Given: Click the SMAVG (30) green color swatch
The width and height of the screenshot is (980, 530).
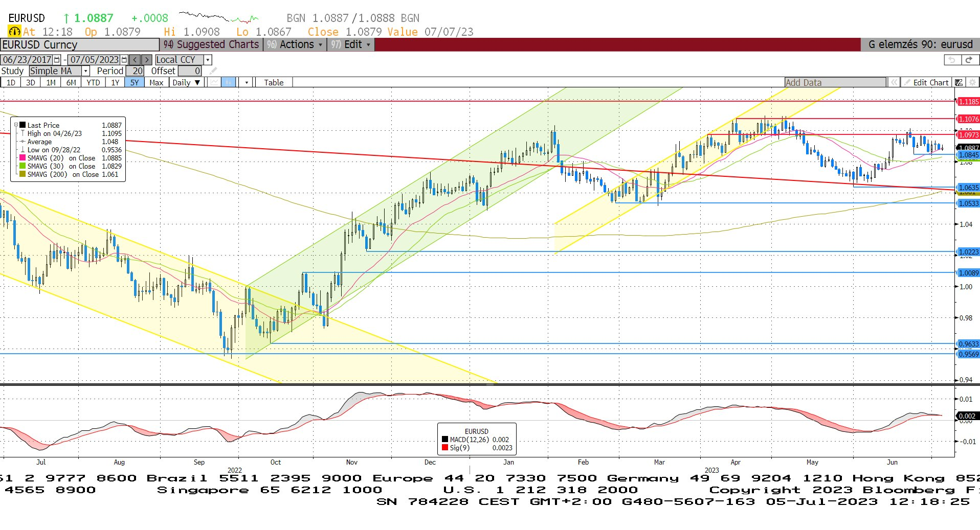Looking at the screenshot, I should pos(23,166).
